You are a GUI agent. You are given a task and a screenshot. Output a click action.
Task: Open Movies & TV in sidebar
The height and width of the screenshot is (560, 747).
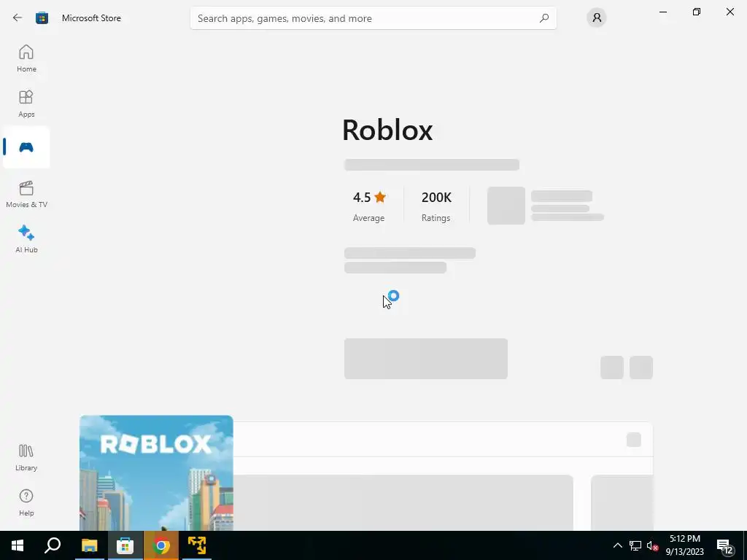point(26,194)
